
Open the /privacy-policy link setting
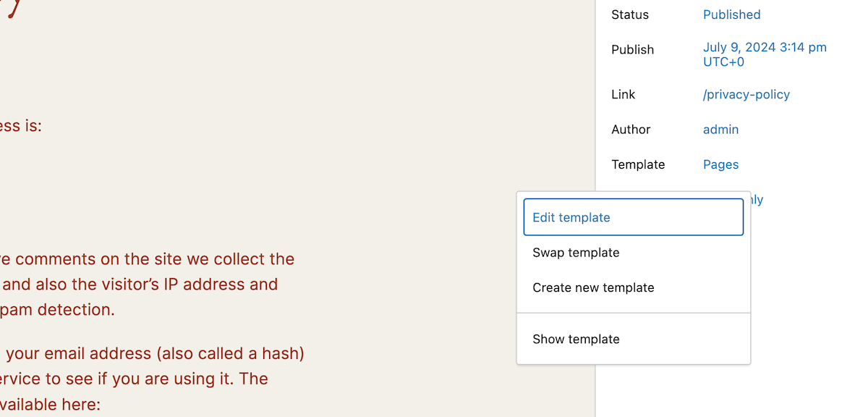[746, 94]
